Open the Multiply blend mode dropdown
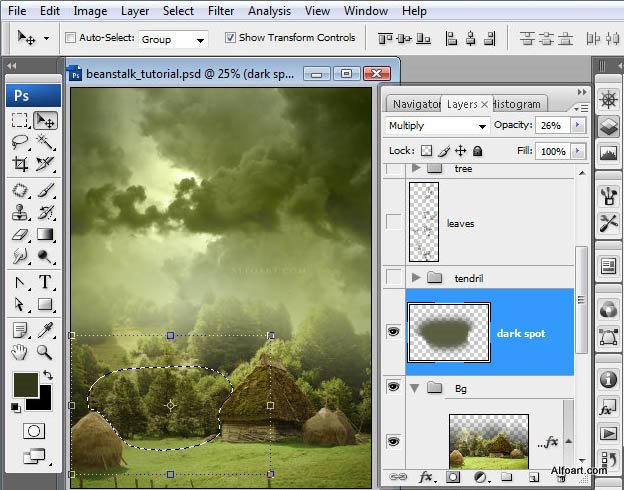This screenshot has height=490, width=624. (437, 126)
